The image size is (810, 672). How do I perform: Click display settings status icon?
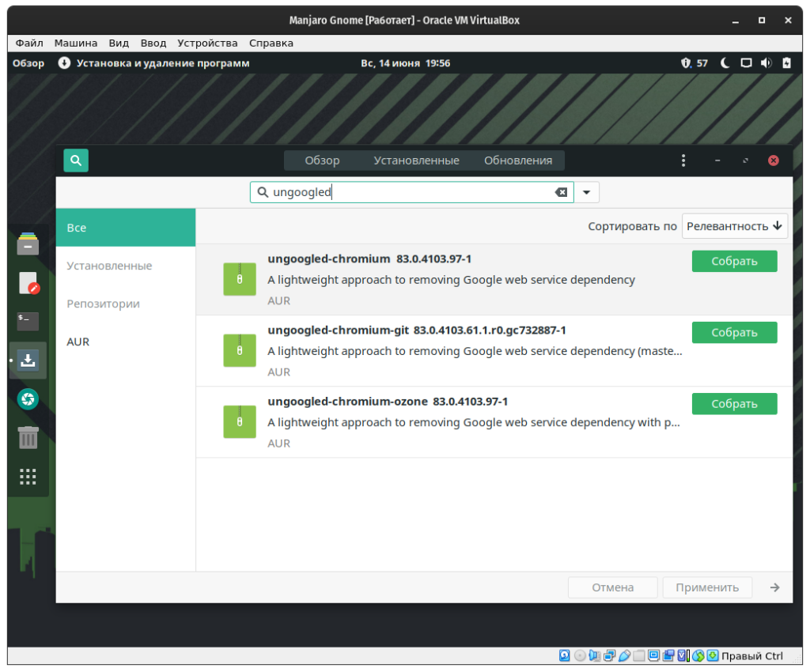point(653,655)
